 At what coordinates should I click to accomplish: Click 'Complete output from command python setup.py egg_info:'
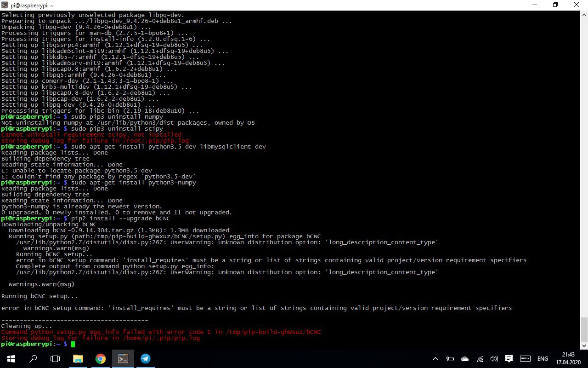pyautogui.click(x=115, y=266)
